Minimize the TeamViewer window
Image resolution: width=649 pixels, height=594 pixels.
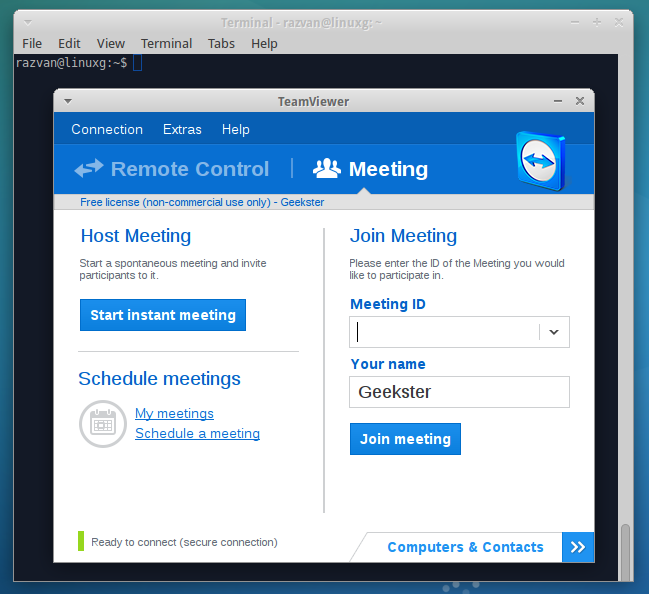558,101
